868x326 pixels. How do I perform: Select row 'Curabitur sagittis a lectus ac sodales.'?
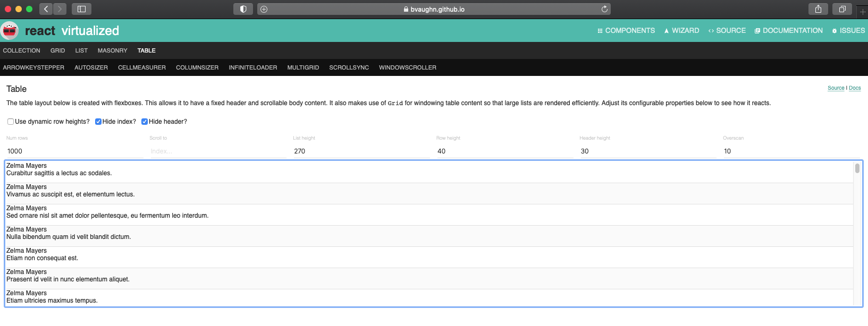tap(429, 172)
